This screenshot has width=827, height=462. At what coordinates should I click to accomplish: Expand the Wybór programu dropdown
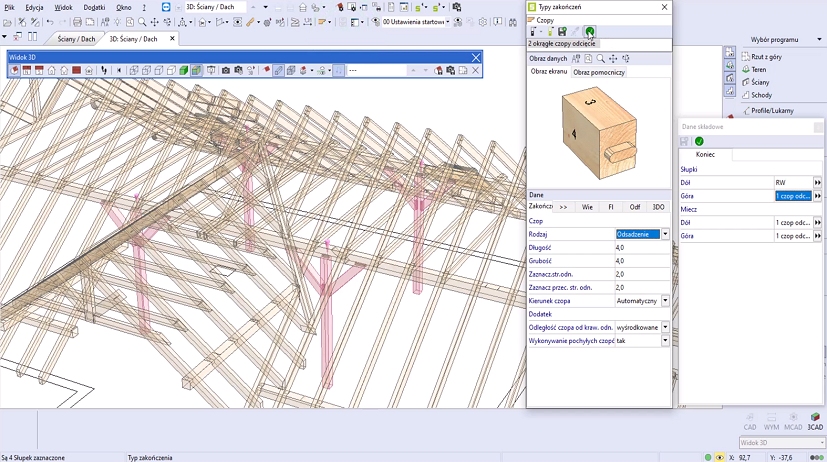pos(820,40)
